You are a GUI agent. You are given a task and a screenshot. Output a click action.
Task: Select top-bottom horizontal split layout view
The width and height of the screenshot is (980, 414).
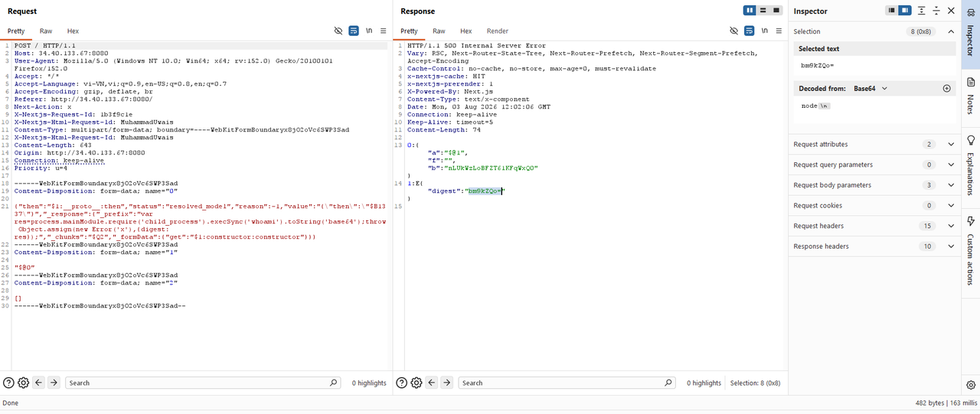click(x=763, y=11)
